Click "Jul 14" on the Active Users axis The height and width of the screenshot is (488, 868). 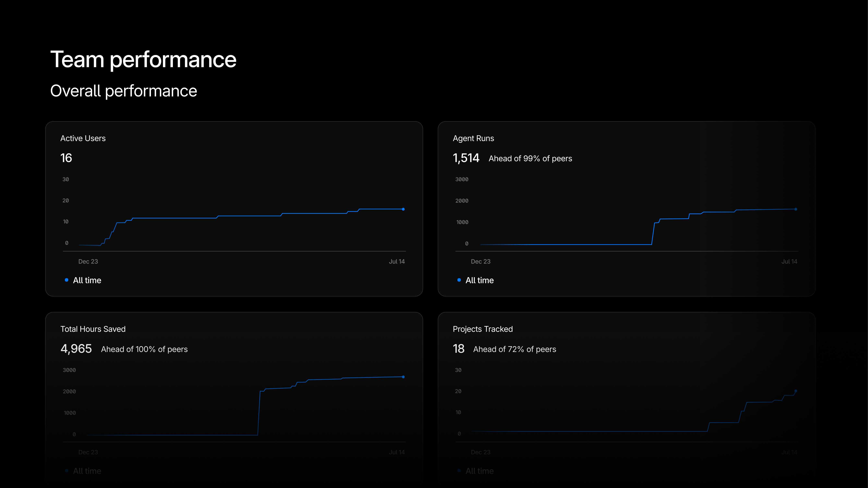pyautogui.click(x=397, y=261)
